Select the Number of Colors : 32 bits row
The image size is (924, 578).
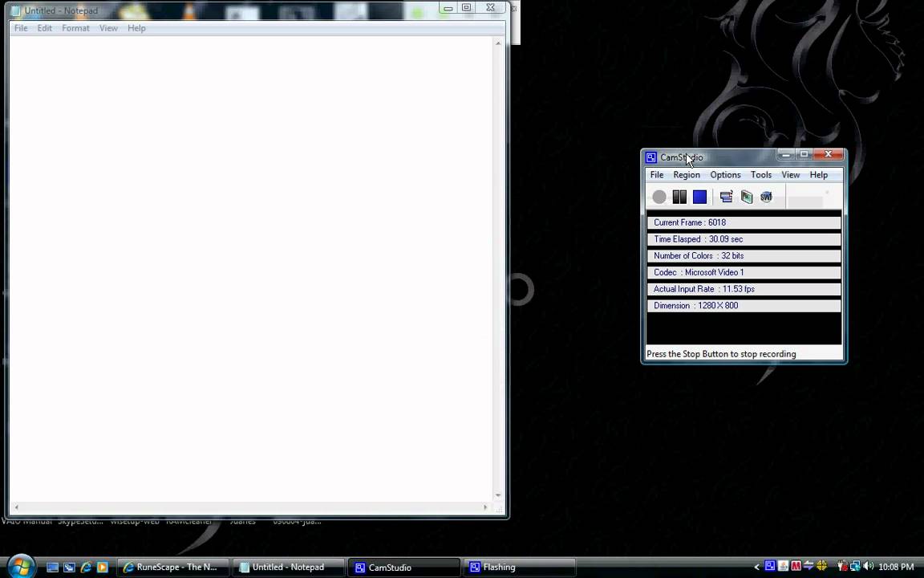click(744, 255)
